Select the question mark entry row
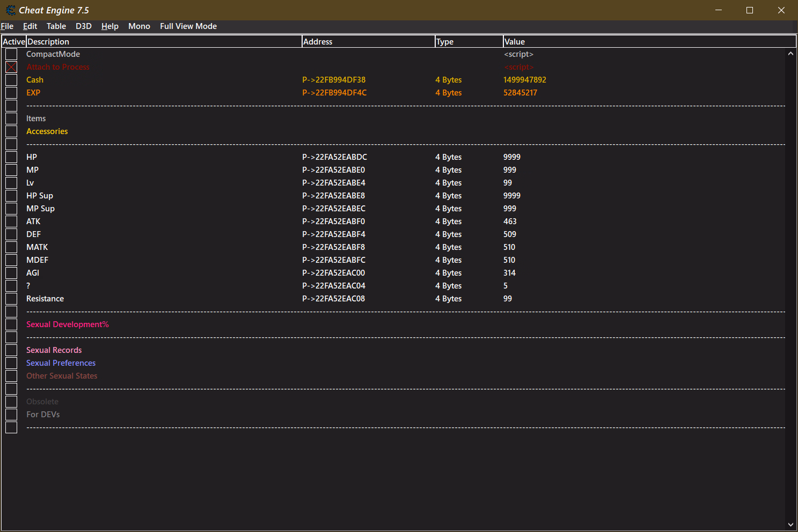This screenshot has height=532, width=798. [x=394, y=286]
